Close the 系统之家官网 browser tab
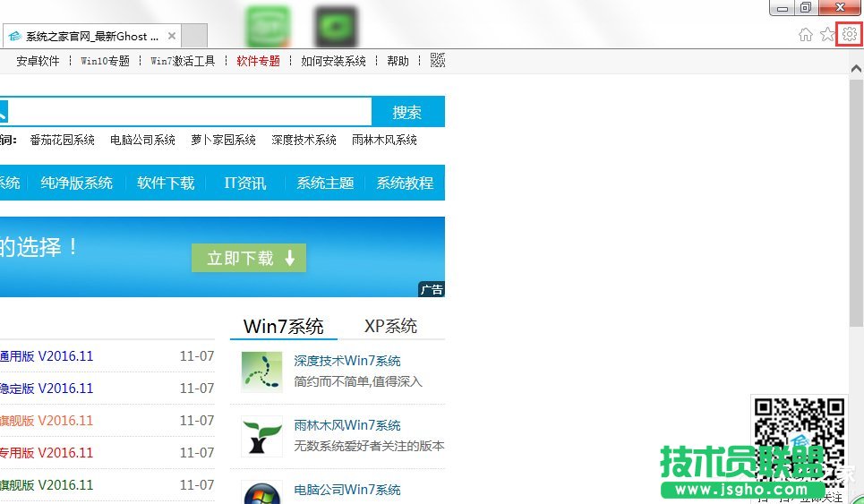 coord(172,37)
